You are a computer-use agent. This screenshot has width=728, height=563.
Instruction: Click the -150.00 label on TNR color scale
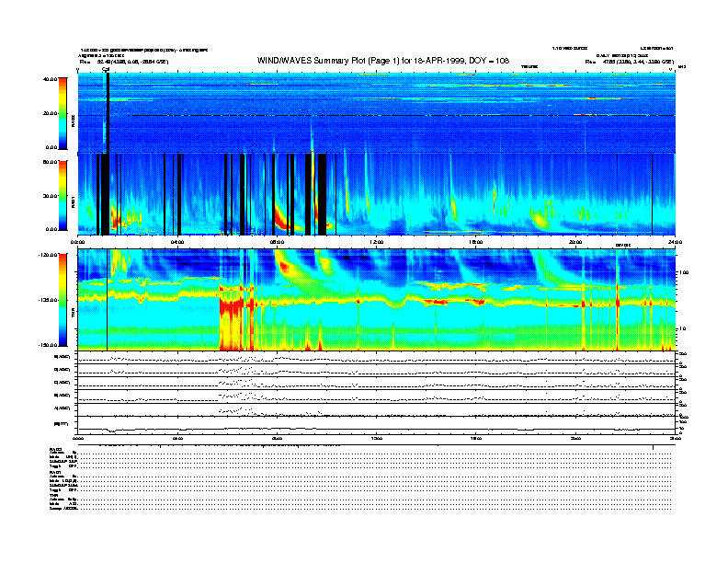(49, 345)
